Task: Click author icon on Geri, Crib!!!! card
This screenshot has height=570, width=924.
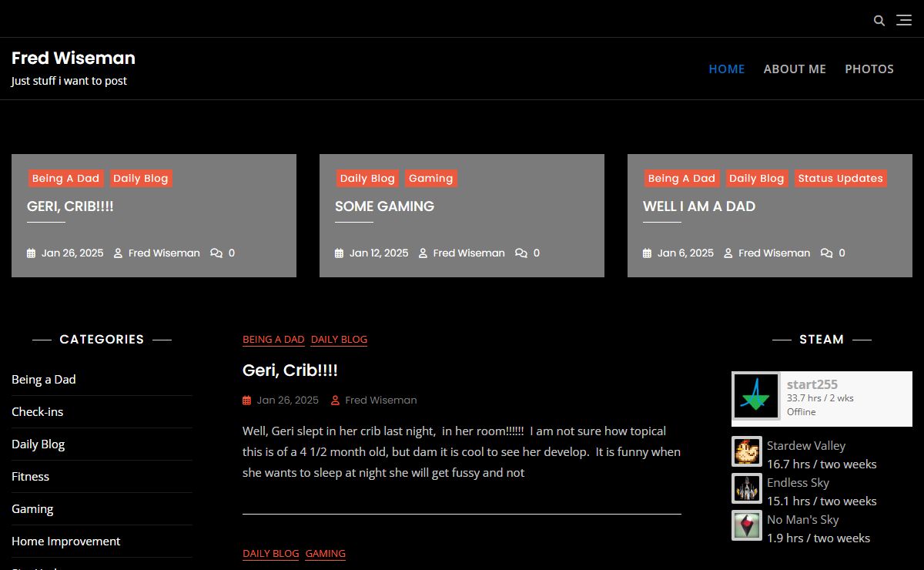Action: tap(118, 253)
